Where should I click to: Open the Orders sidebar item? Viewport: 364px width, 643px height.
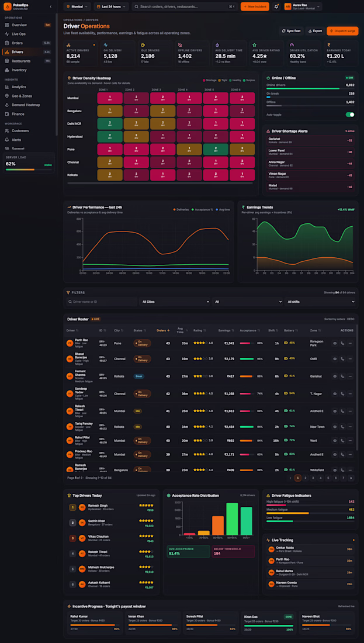tap(28, 43)
